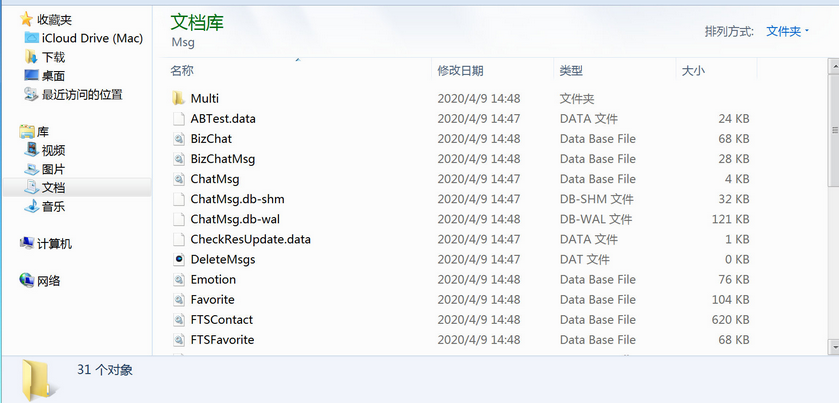Click the Favorite database file icon
The image size is (840, 405).
tap(178, 299)
